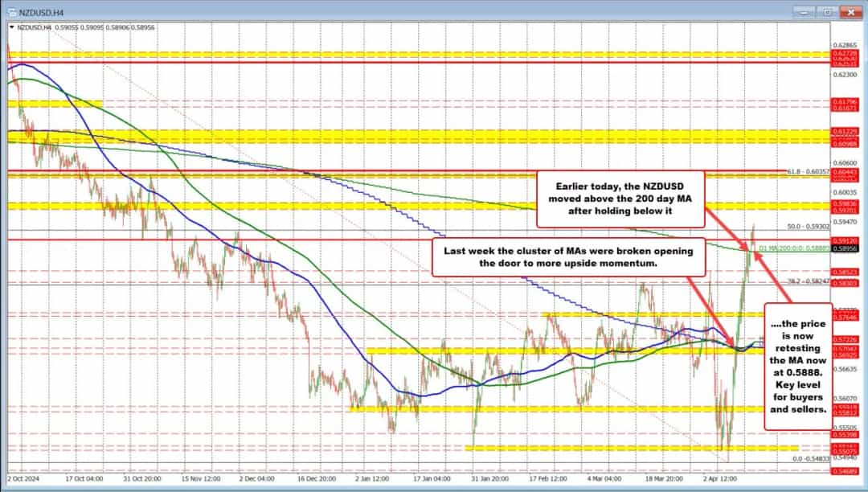The width and height of the screenshot is (868, 492).
Task: Click the chart symbol icon in the title bar
Action: [12, 12]
